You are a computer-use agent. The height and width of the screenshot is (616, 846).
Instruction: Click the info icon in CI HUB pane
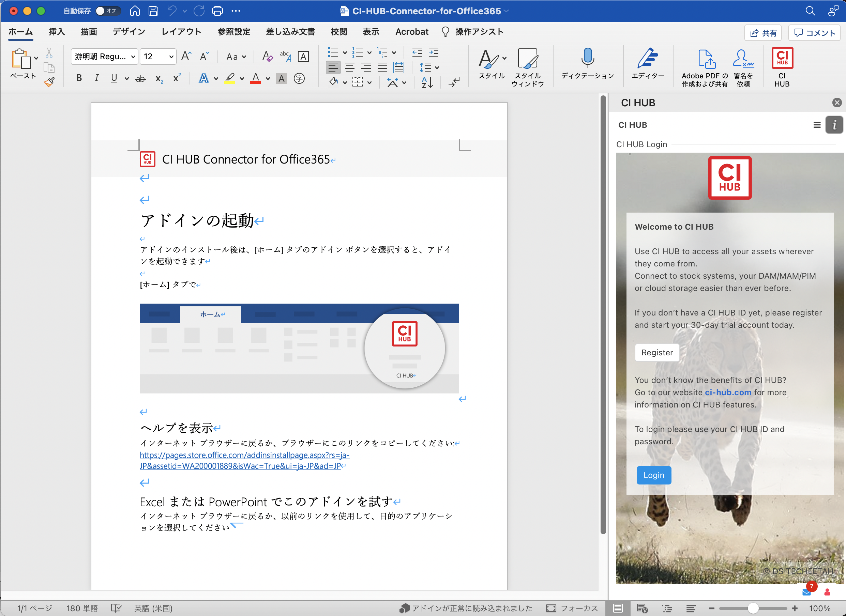[x=834, y=125]
